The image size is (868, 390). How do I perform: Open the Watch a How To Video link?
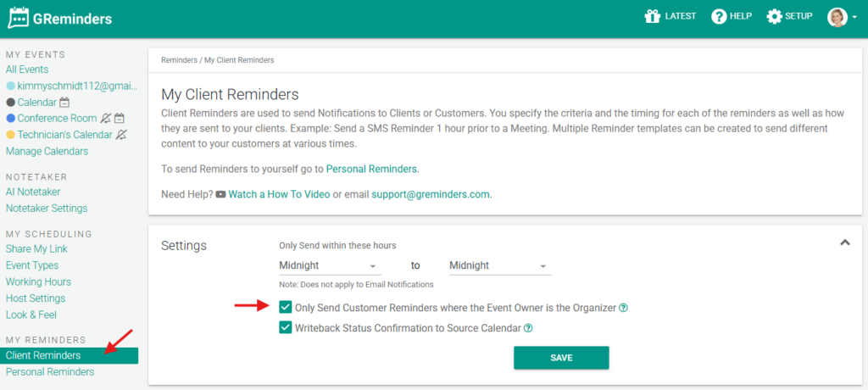pos(278,194)
